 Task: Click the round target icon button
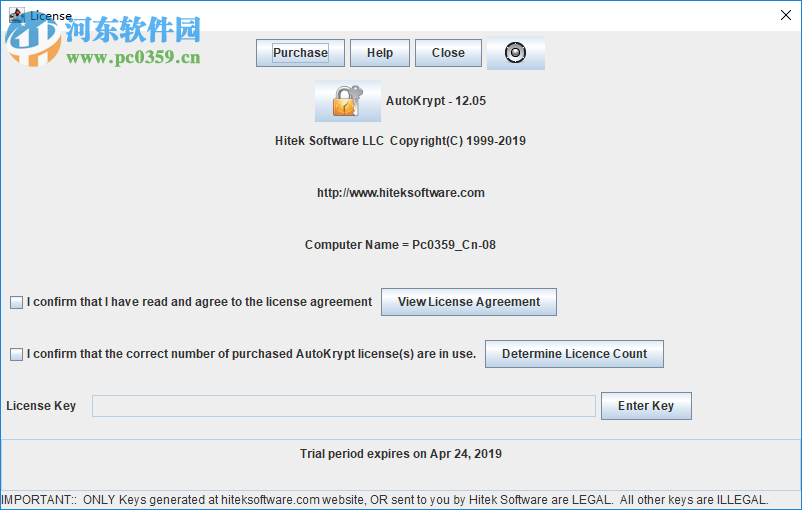pyautogui.click(x=516, y=53)
